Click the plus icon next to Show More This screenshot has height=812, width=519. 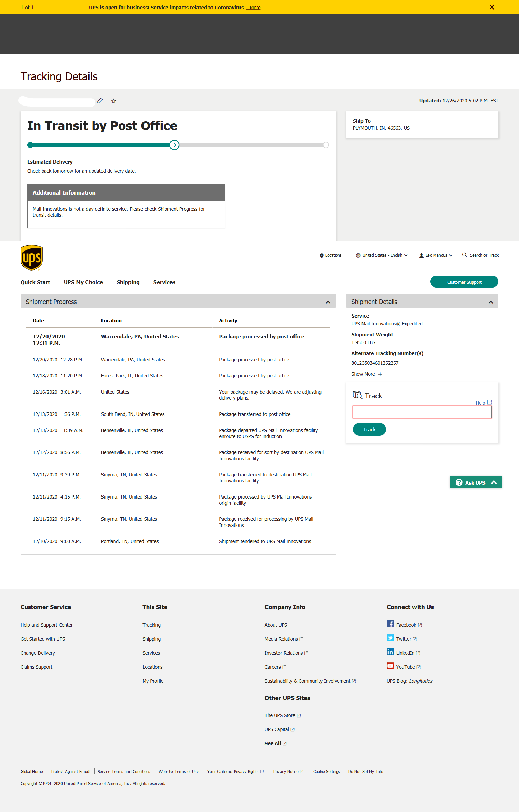[x=380, y=374]
